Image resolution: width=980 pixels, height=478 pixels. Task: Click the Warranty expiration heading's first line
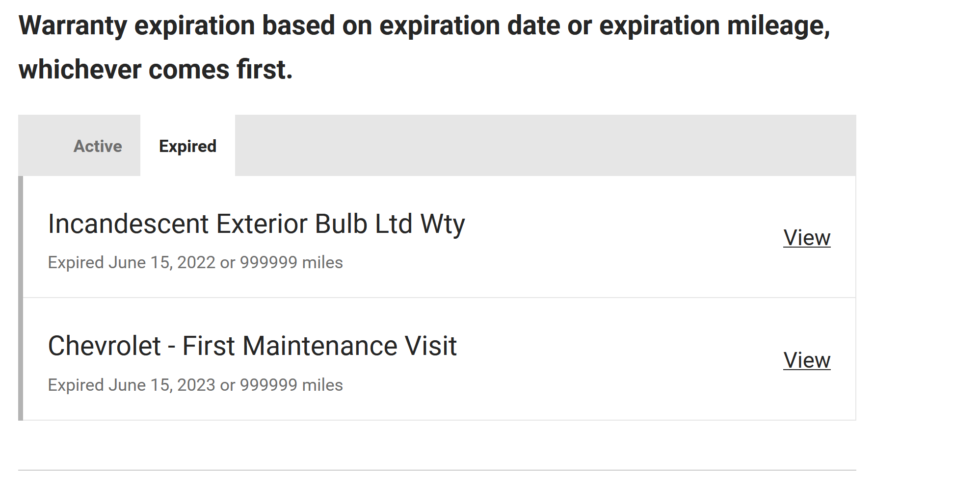click(x=424, y=26)
